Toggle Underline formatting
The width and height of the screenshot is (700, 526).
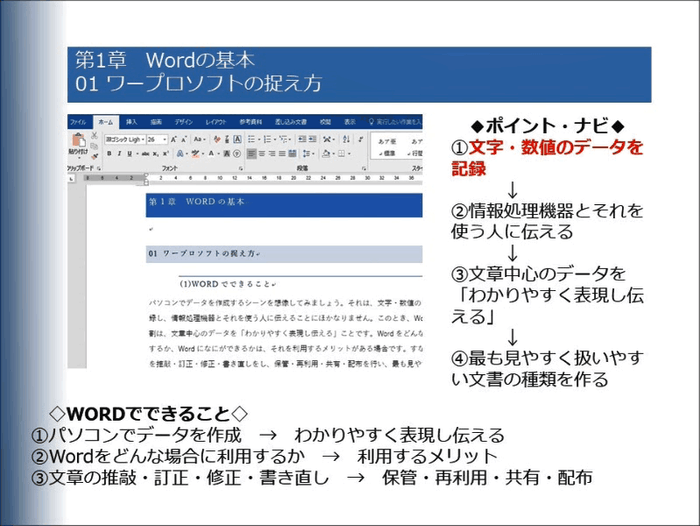pyautogui.click(x=129, y=154)
